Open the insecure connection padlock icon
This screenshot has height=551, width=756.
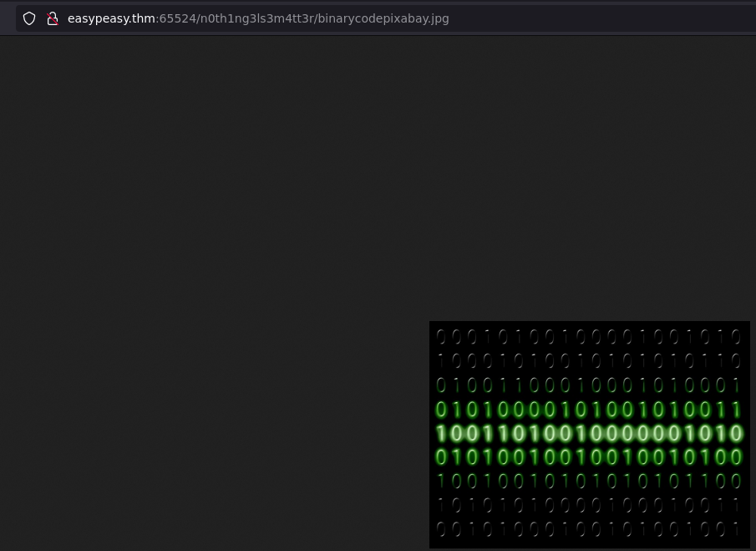pos(52,18)
